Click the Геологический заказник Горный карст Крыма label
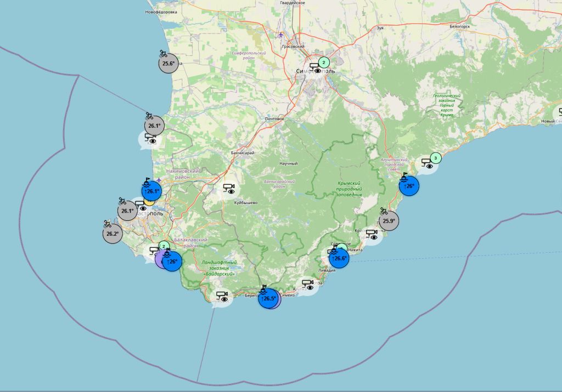The image size is (562, 392). click(447, 105)
